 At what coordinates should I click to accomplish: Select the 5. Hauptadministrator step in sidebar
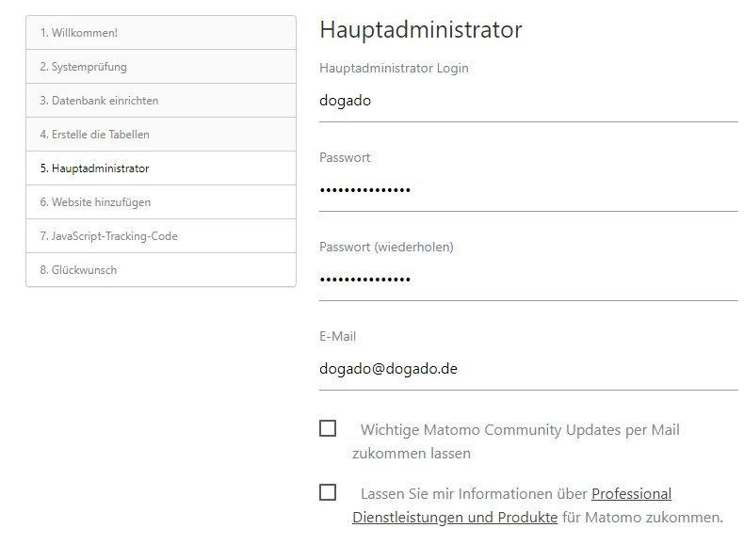pyautogui.click(x=94, y=168)
